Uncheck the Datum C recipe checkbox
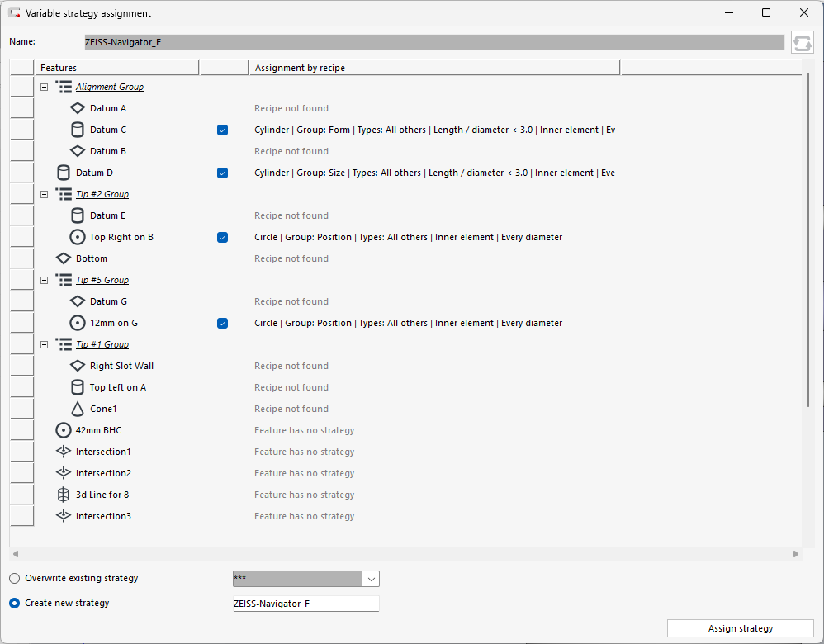 pos(222,130)
